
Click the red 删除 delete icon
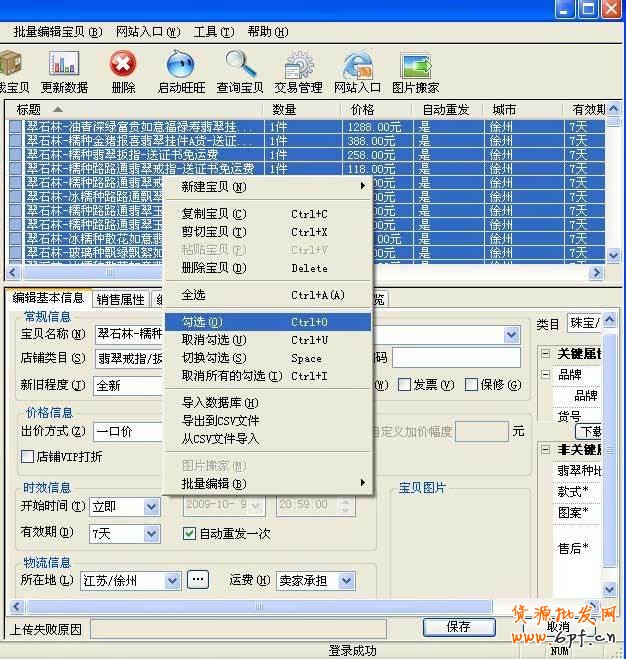point(123,66)
